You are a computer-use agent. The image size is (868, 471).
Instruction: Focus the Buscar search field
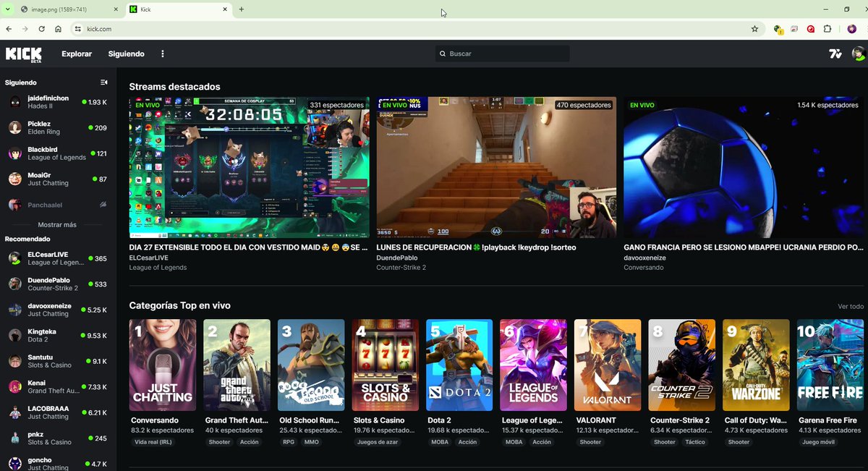[x=503, y=54]
